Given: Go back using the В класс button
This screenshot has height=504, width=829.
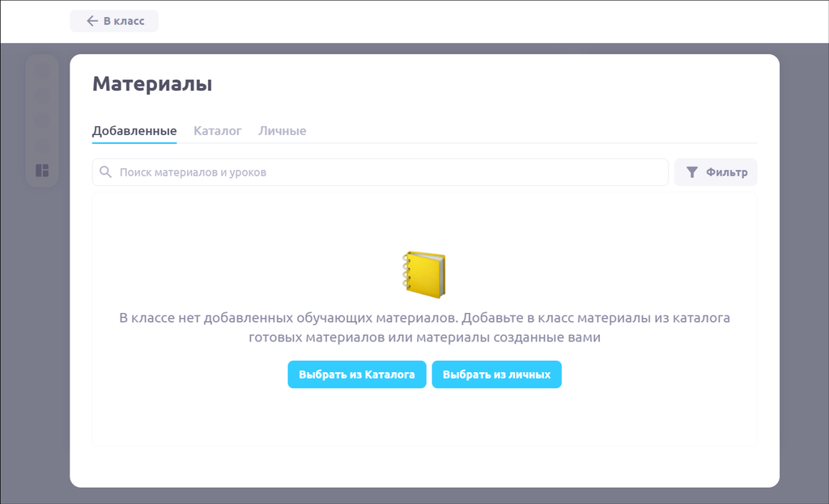Looking at the screenshot, I should [x=114, y=21].
